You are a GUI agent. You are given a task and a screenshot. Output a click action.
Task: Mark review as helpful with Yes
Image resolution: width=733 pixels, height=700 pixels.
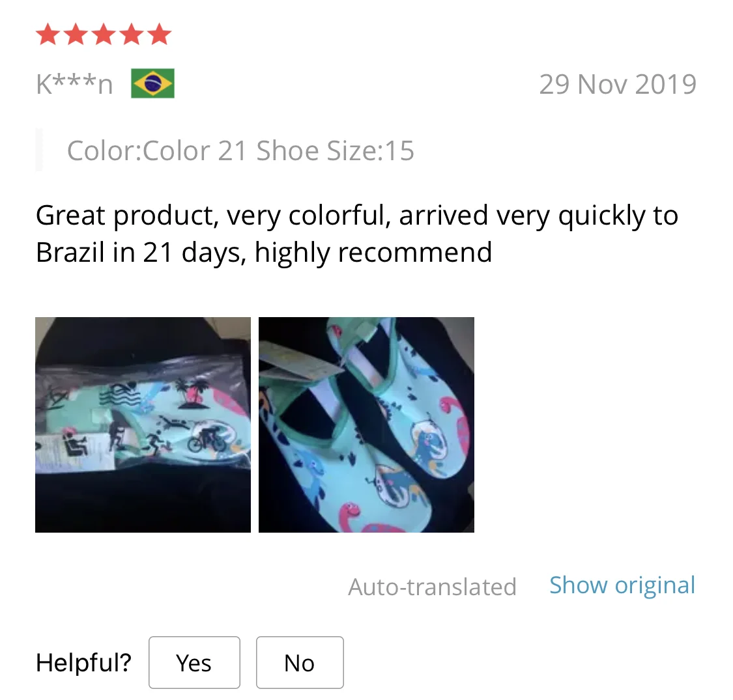pyautogui.click(x=194, y=663)
